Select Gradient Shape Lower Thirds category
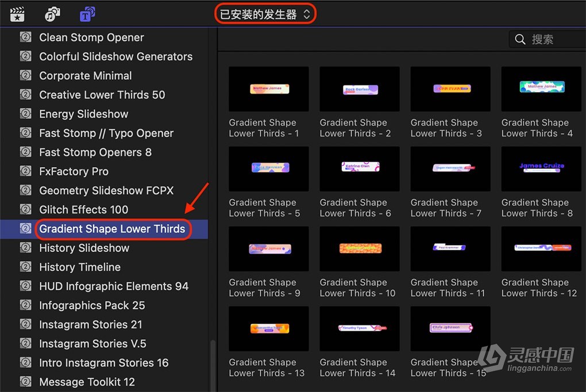Viewport: 586px width, 392px height. pyautogui.click(x=112, y=228)
